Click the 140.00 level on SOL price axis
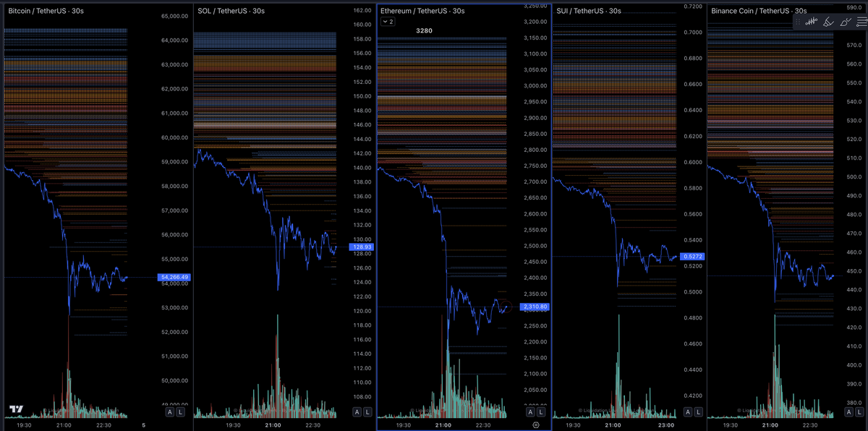 coord(362,168)
